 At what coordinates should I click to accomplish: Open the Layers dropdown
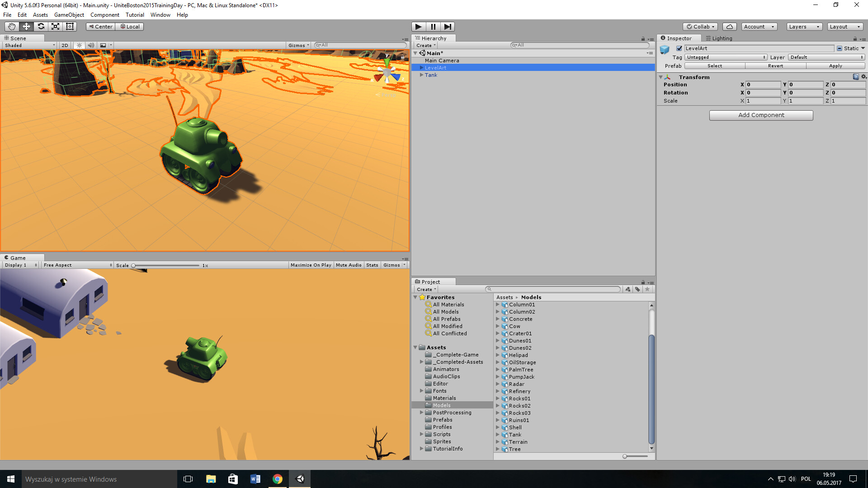[804, 26]
